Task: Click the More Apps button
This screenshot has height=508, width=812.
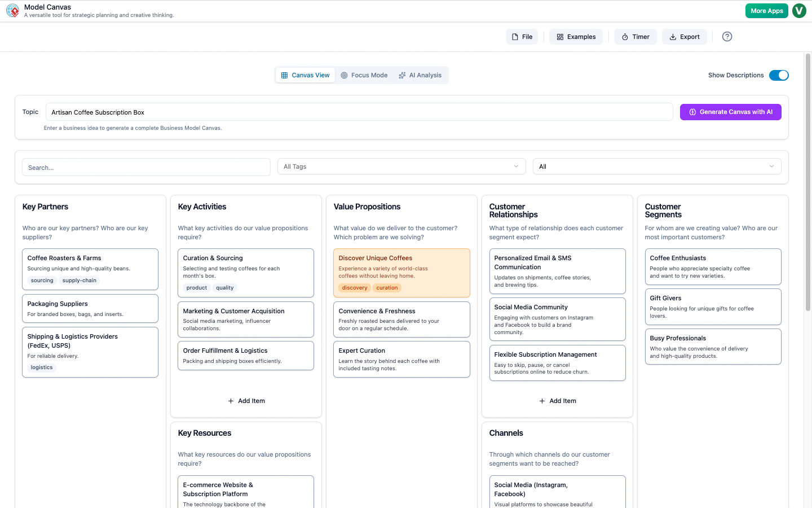Action: click(766, 10)
